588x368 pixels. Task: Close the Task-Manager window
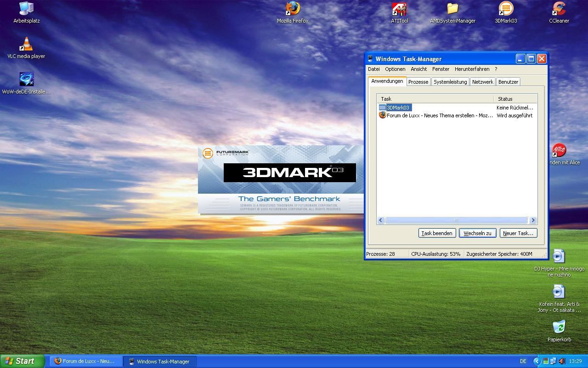click(x=542, y=59)
